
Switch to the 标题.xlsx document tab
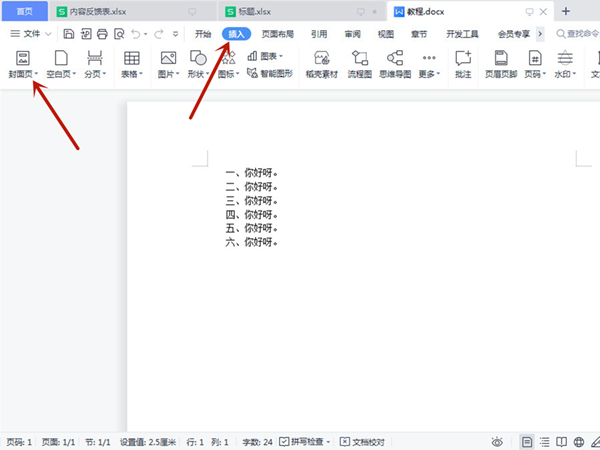(302, 11)
